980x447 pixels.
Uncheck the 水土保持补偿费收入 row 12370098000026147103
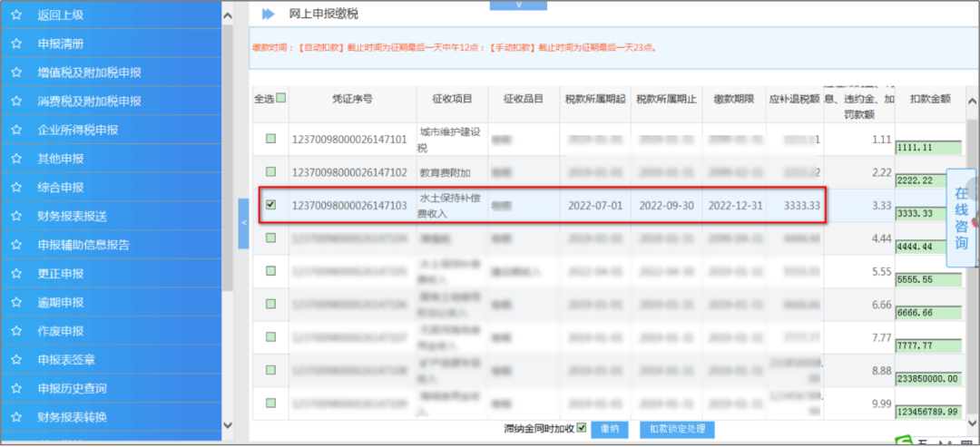coord(270,205)
